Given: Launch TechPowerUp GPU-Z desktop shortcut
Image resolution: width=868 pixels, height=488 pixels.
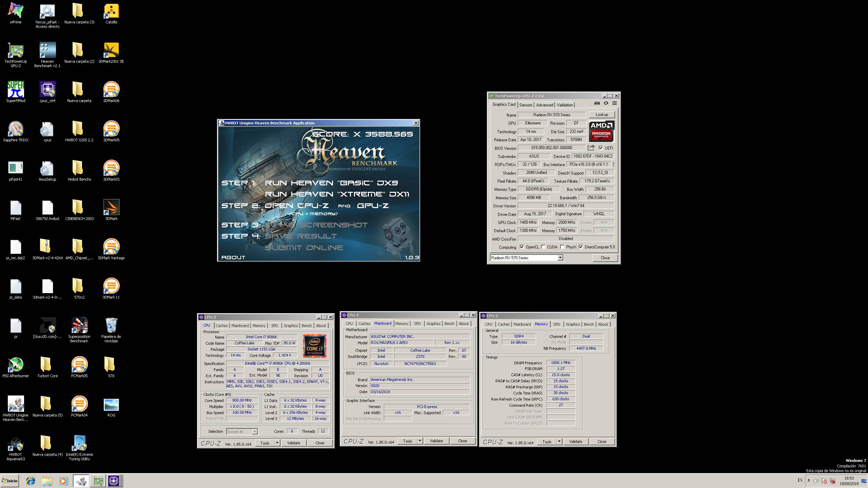Looking at the screenshot, I should coord(16,54).
